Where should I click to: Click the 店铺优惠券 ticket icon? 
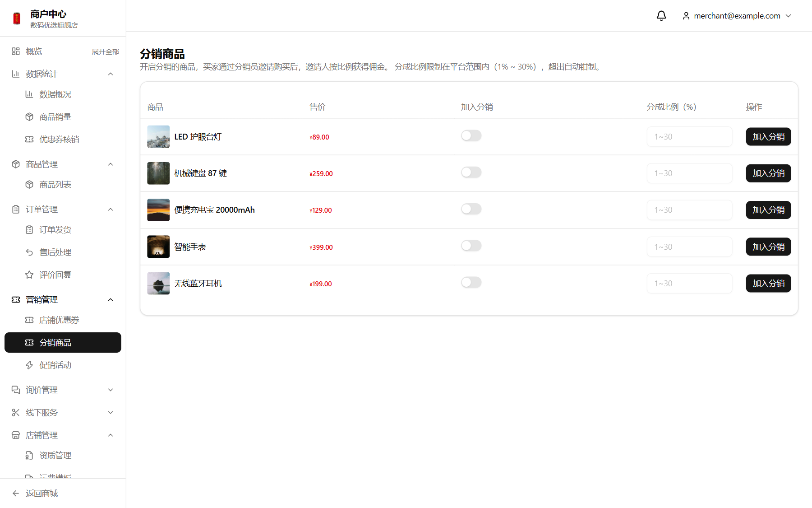tap(29, 320)
